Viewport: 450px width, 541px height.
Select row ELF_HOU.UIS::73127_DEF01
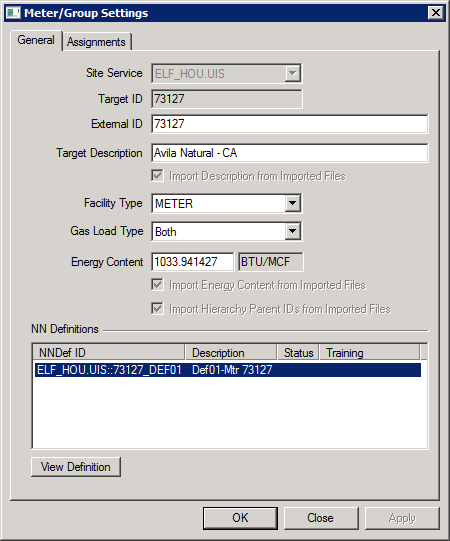[x=228, y=370]
